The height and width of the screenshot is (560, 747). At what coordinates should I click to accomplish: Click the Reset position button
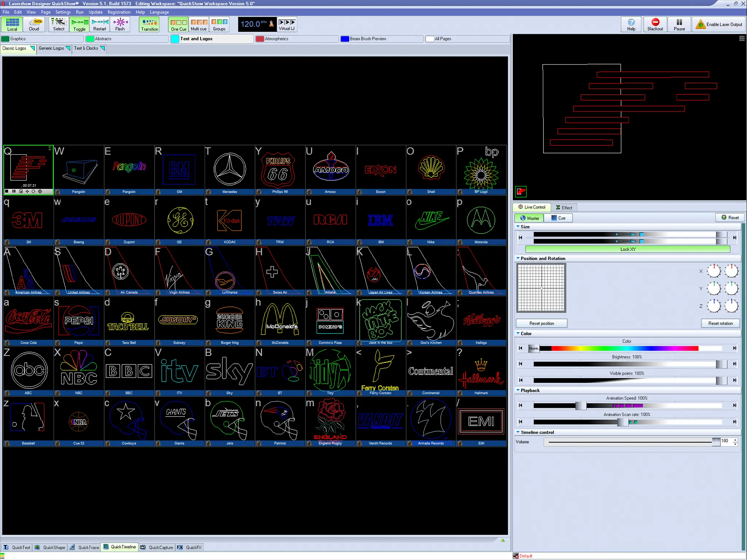pos(541,323)
